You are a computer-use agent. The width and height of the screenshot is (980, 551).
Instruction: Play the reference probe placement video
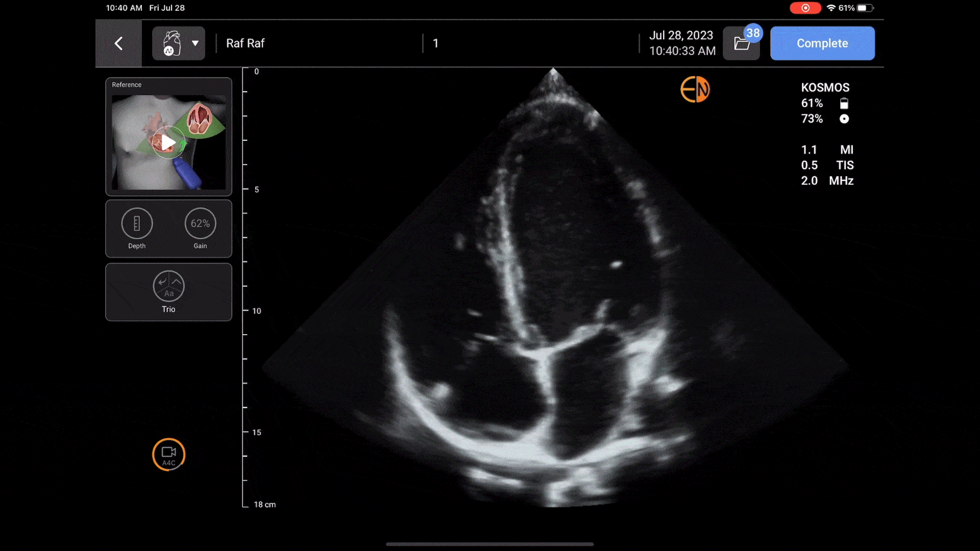pyautogui.click(x=168, y=142)
